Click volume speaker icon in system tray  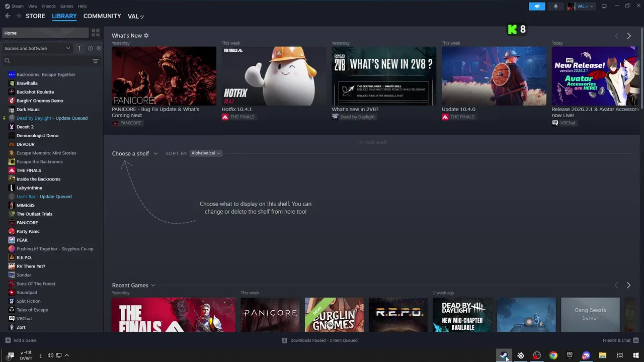click(50, 355)
